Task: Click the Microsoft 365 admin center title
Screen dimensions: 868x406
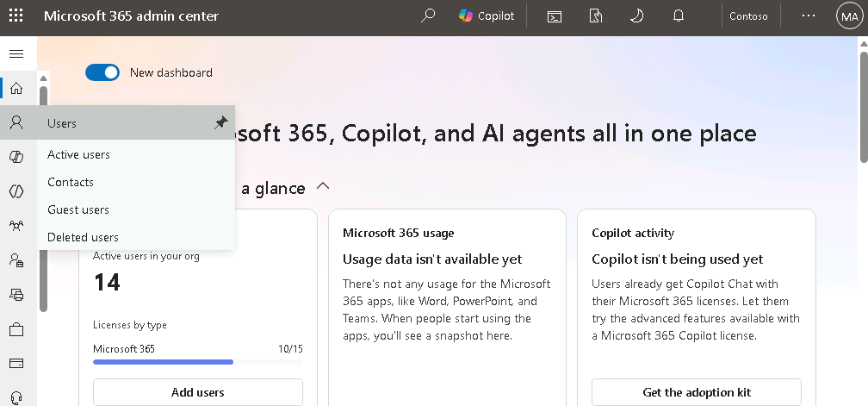Action: point(131,16)
